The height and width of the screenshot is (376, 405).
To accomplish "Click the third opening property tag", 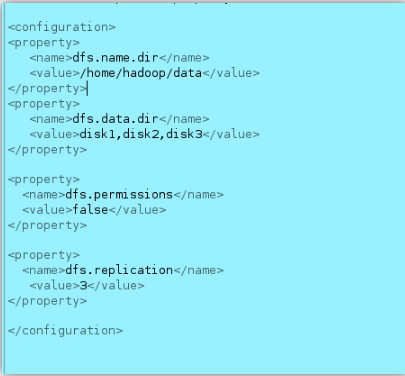I will click(x=44, y=180).
